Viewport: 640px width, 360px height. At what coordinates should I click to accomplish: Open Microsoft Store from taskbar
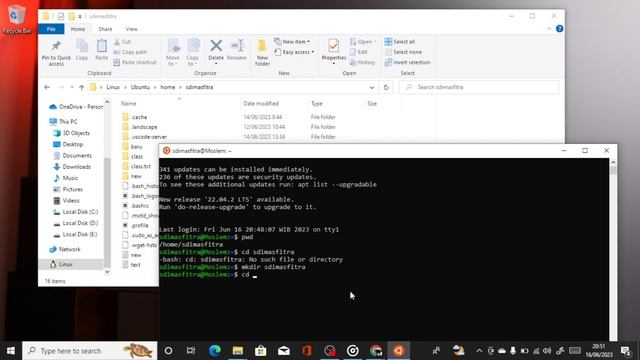tap(260, 350)
